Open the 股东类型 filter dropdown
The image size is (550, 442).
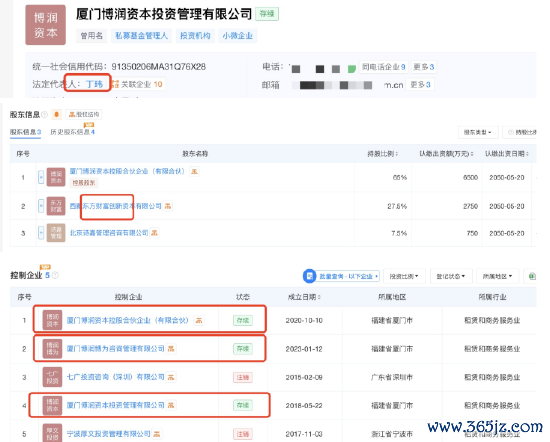[x=477, y=132]
